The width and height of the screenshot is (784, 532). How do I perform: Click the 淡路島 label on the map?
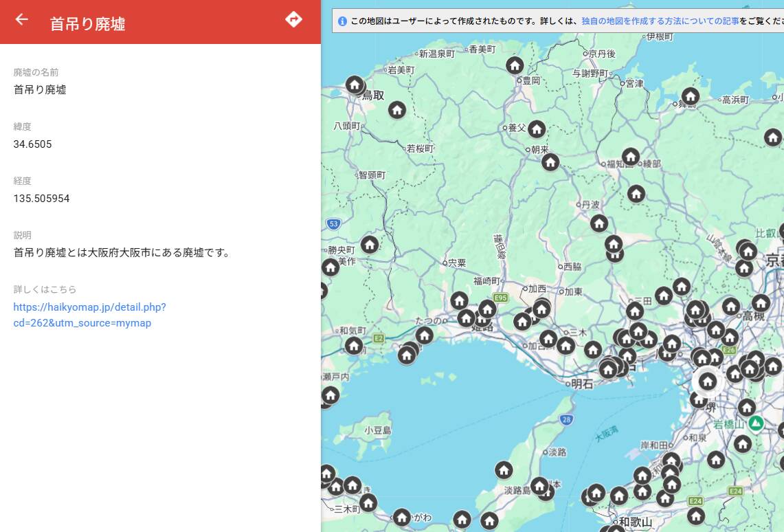517,491
